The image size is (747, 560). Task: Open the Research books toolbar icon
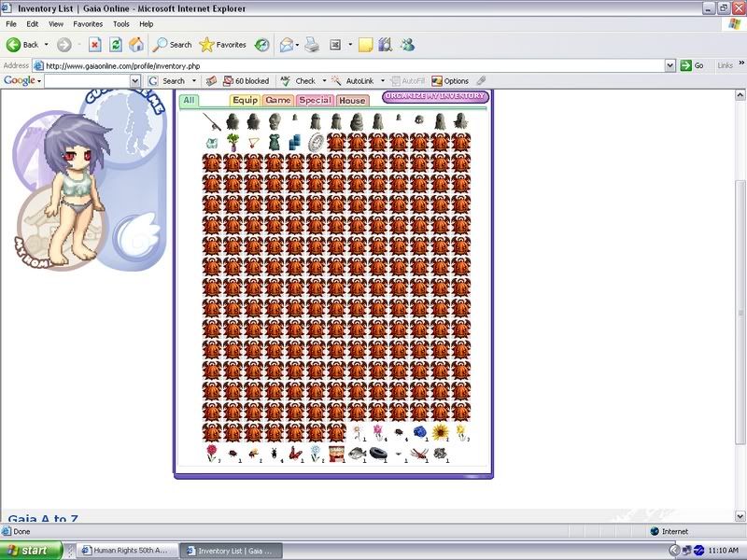386,45
